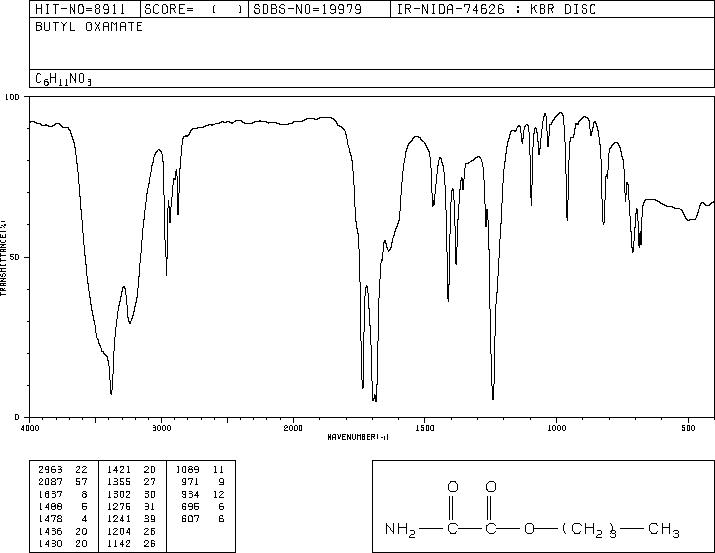Click peak value 1276 in the table
This screenshot has width=715, height=553.
pyautogui.click(x=119, y=506)
